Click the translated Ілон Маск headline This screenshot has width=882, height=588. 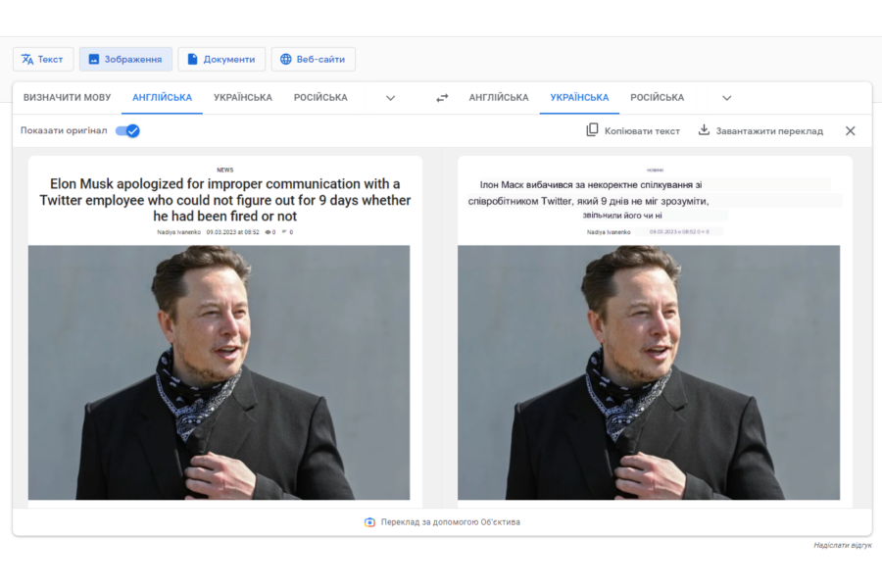[589, 200]
